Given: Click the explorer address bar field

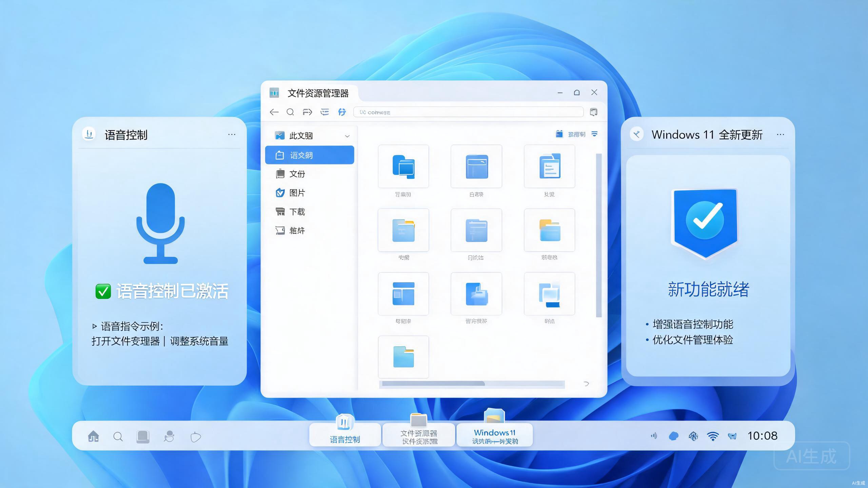Looking at the screenshot, I should 468,112.
